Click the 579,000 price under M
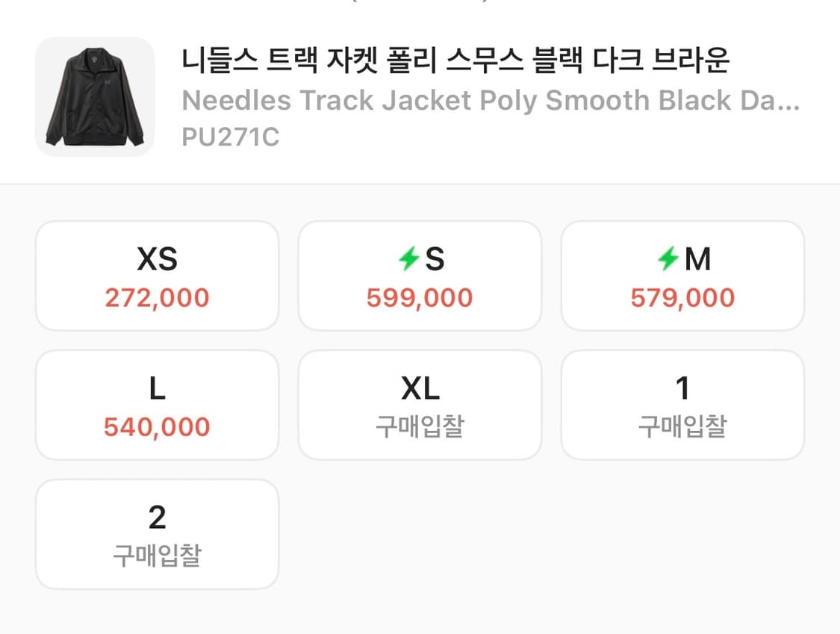 [682, 297]
